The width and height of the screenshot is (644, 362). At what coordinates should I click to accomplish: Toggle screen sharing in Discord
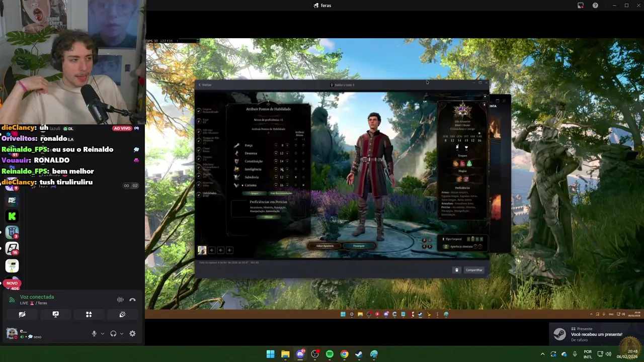click(x=55, y=314)
